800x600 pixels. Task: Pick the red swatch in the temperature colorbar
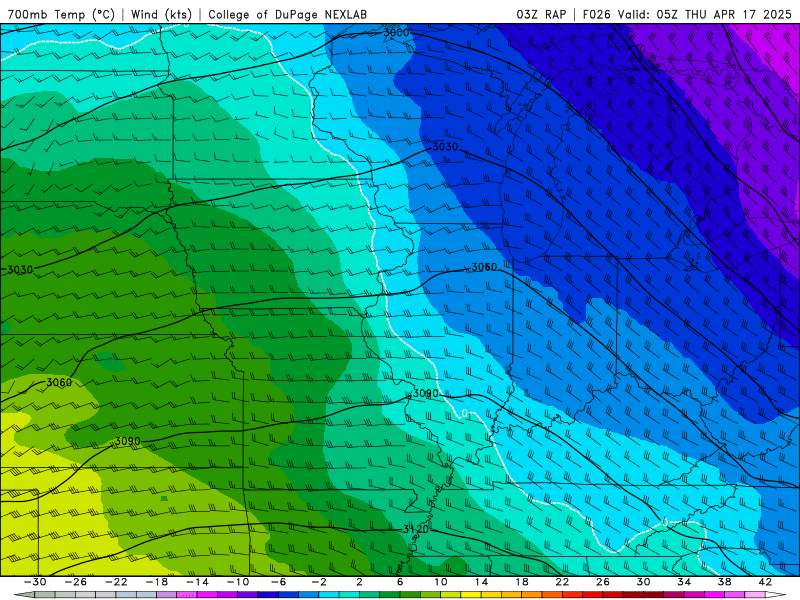point(592,595)
